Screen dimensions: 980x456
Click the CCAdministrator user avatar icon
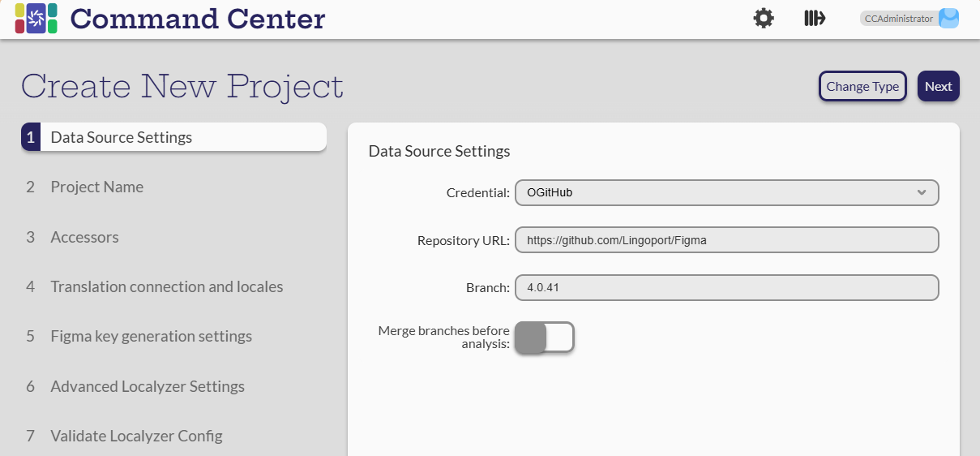(x=948, y=19)
